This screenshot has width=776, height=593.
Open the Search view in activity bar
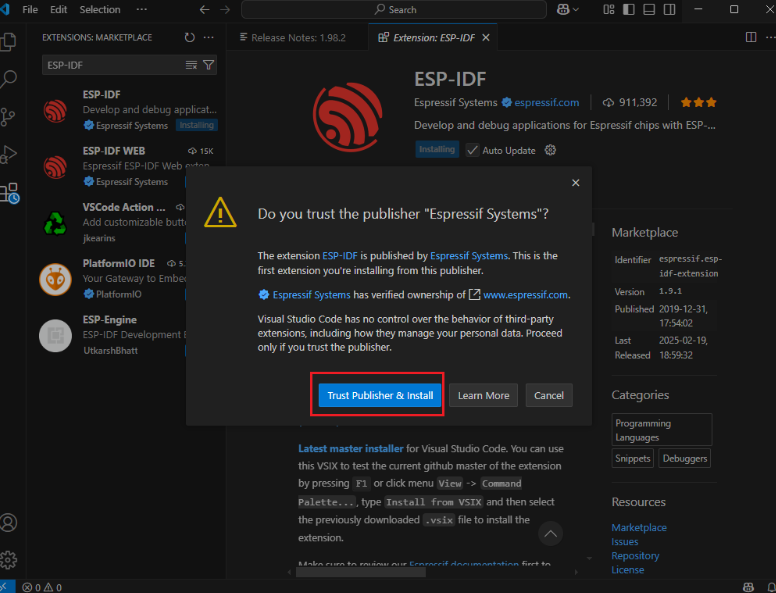[x=8, y=79]
